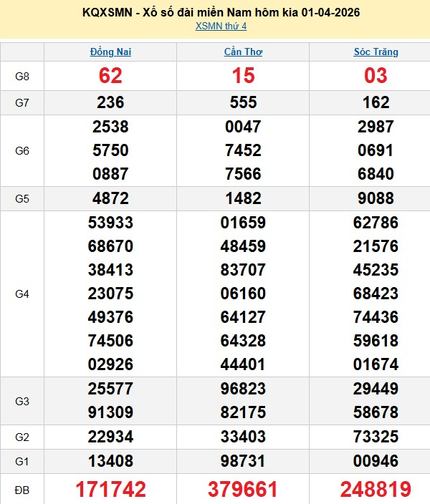Select the Sóc Trăng header link
Viewport: 430px width, 504px height.
(376, 52)
